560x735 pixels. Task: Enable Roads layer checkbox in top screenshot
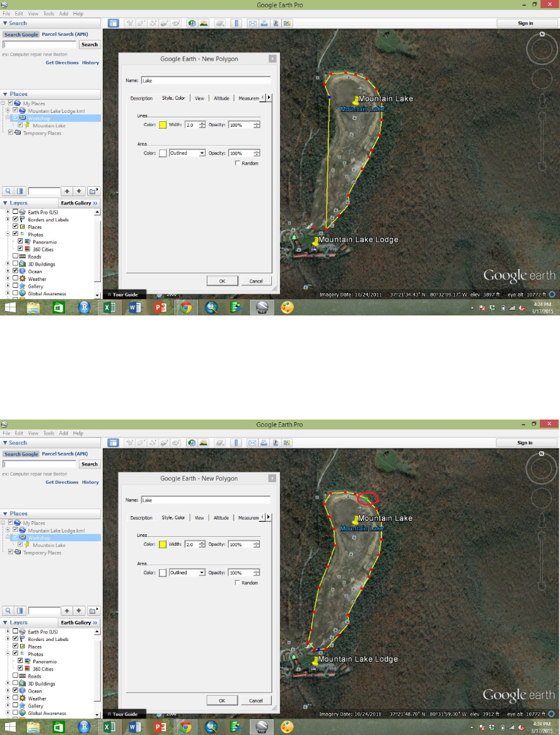click(15, 256)
